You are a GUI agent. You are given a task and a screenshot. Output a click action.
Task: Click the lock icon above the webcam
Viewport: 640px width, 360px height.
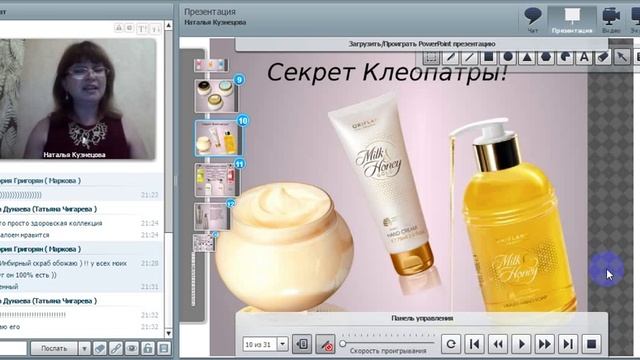point(119,28)
